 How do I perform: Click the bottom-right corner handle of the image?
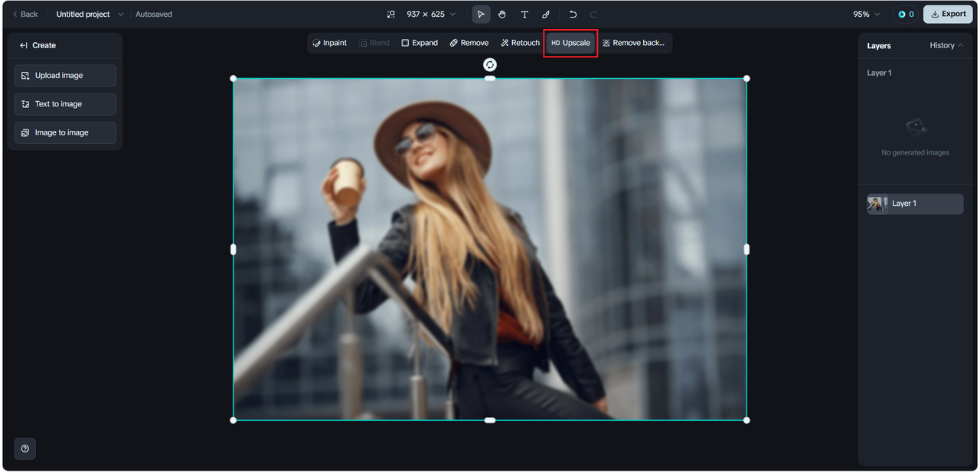coord(746,420)
